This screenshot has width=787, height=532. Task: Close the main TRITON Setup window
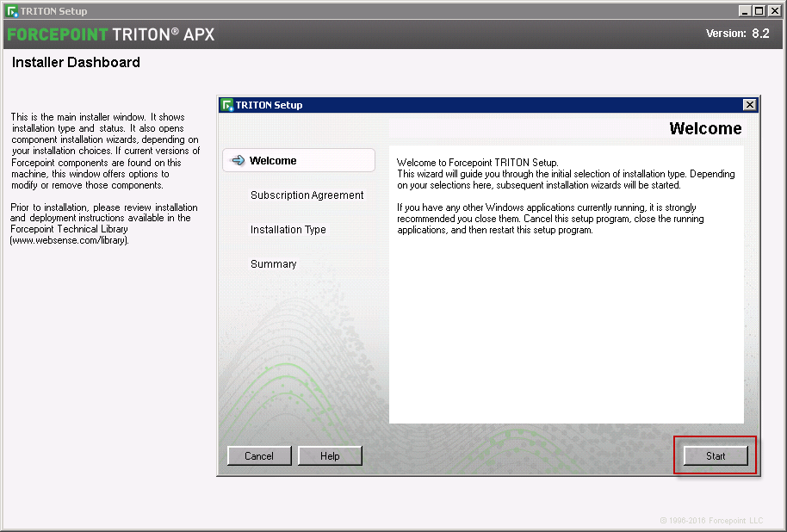point(774,10)
